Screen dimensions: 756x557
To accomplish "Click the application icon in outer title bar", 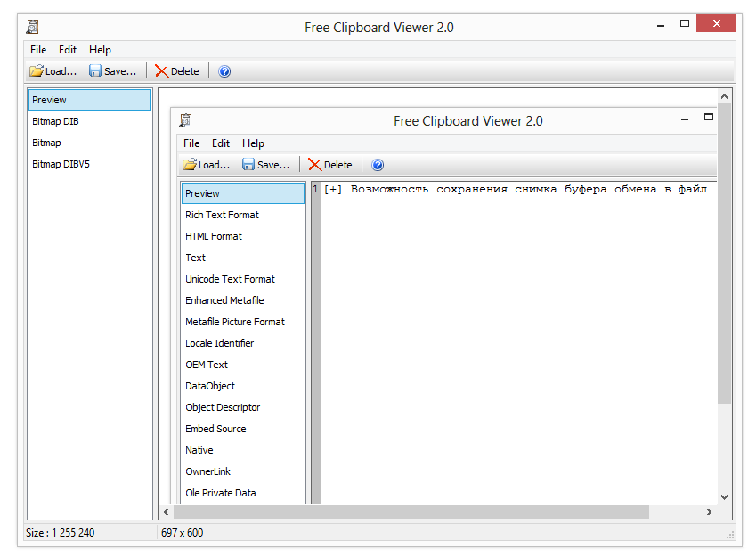I will pyautogui.click(x=32, y=27).
